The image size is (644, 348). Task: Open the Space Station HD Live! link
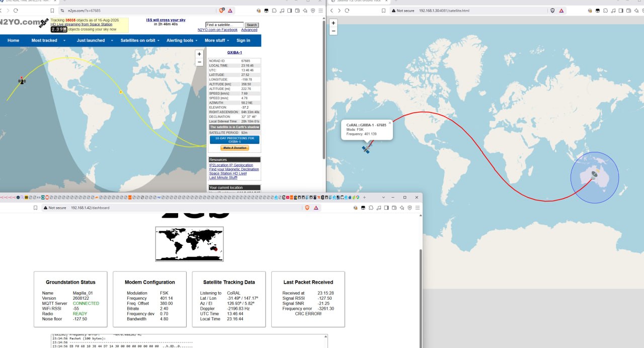tap(228, 173)
